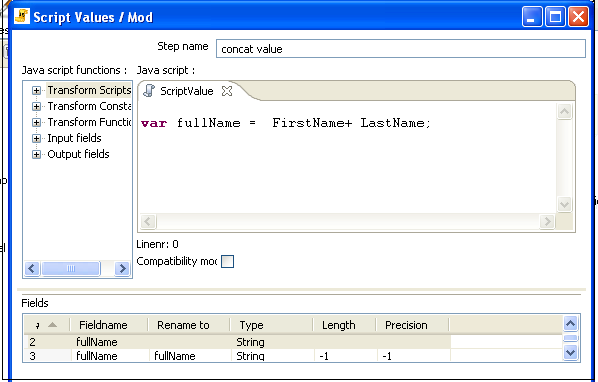Viewport: 598px width, 382px height.
Task: Select the Output fields tree item
Action: [78, 154]
